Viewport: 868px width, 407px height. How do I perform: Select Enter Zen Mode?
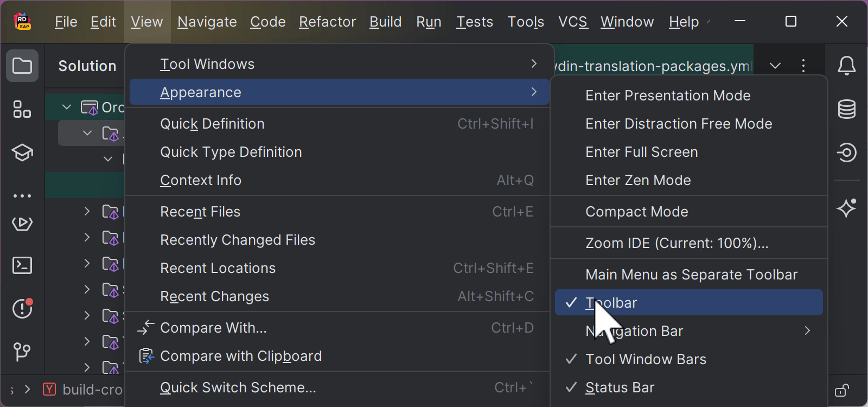click(638, 180)
